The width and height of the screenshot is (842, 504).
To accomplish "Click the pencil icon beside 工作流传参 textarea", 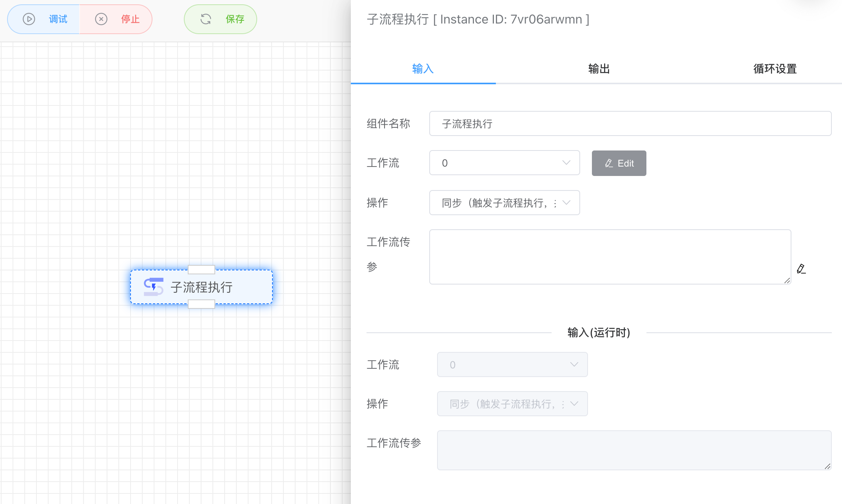I will (x=802, y=269).
